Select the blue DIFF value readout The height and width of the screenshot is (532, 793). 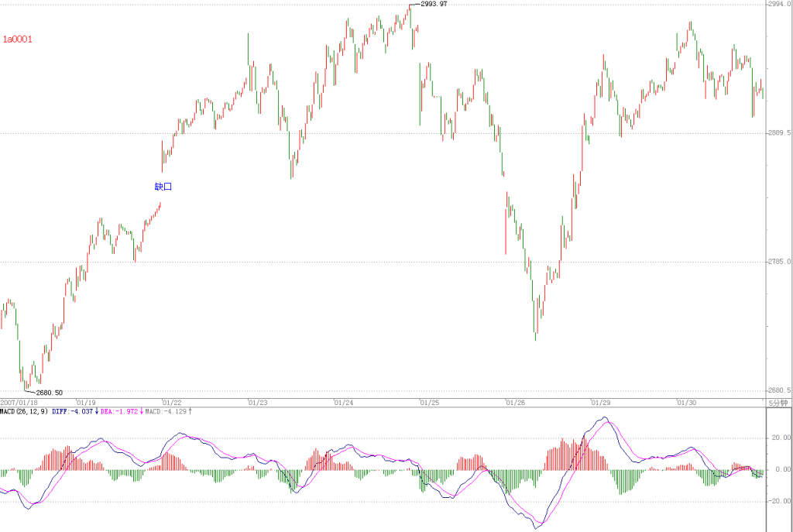point(75,412)
